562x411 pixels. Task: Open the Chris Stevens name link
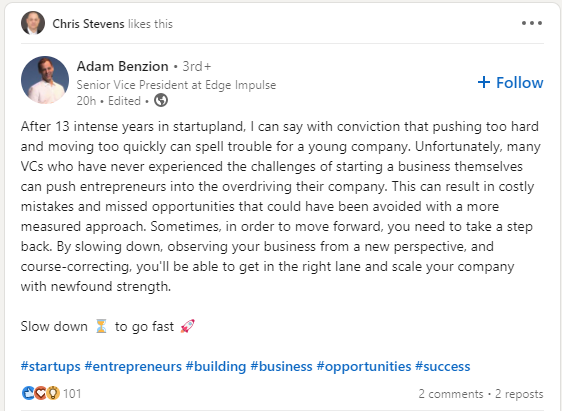coord(88,24)
